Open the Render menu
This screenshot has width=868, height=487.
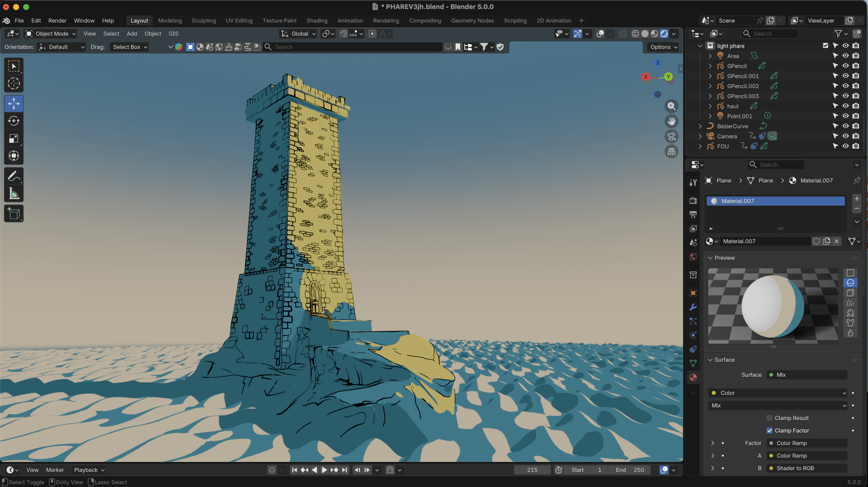tap(57, 21)
